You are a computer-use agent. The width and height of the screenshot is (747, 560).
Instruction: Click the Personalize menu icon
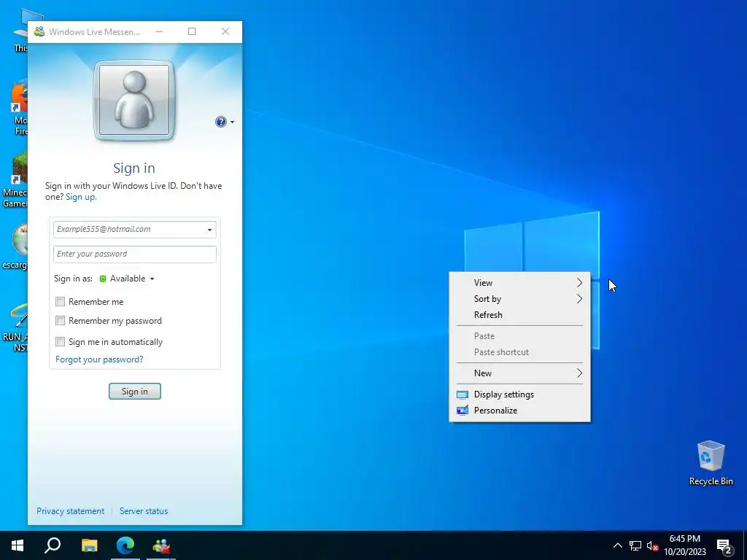point(462,411)
